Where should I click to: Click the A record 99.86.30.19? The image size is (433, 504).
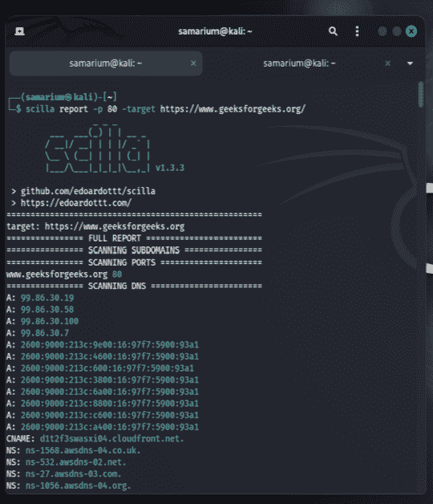pyautogui.click(x=47, y=298)
